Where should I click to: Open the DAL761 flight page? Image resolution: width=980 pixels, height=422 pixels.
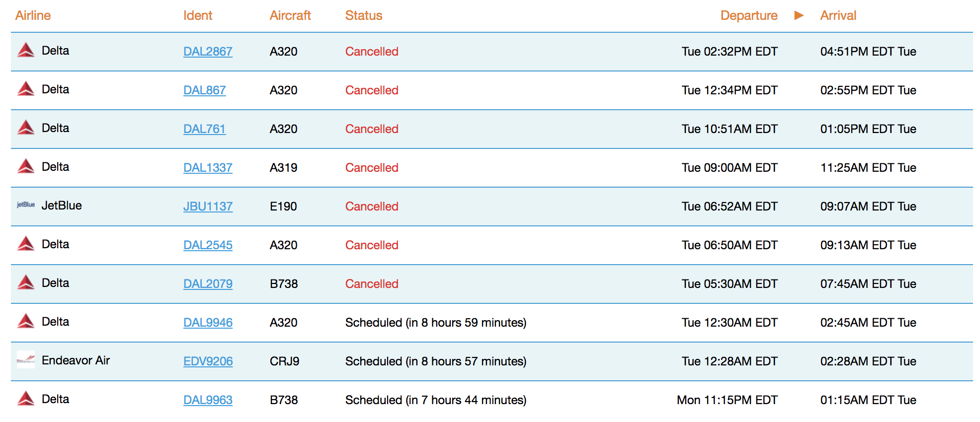pos(204,129)
